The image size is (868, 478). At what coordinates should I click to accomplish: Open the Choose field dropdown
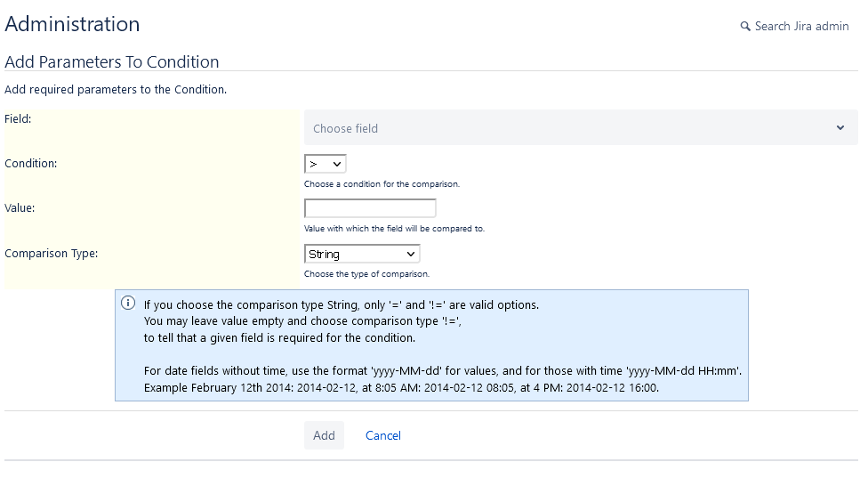coord(569,128)
